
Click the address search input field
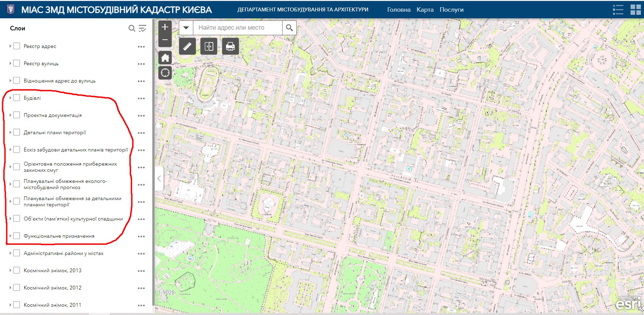(238, 28)
